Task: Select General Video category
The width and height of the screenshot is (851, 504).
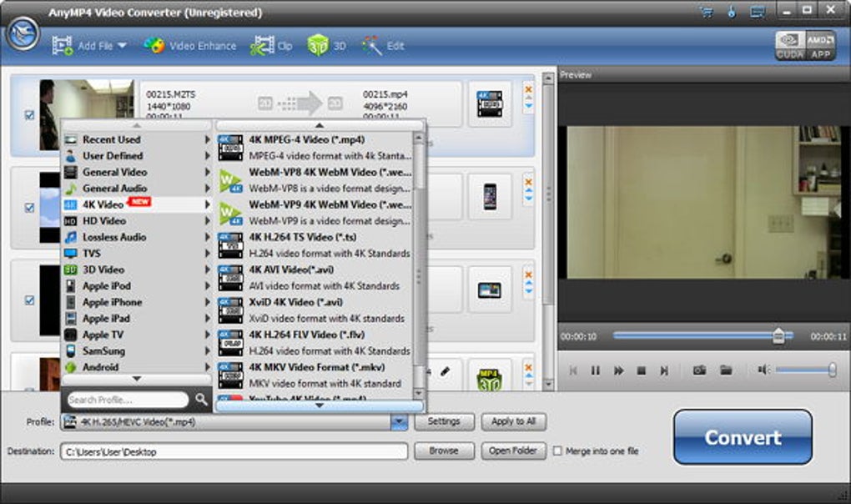Action: coord(137,172)
